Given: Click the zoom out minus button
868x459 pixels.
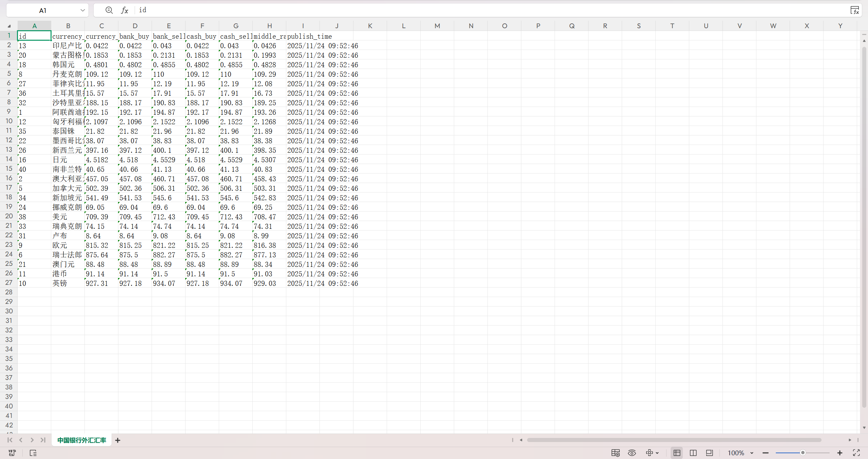Looking at the screenshot, I should point(766,453).
